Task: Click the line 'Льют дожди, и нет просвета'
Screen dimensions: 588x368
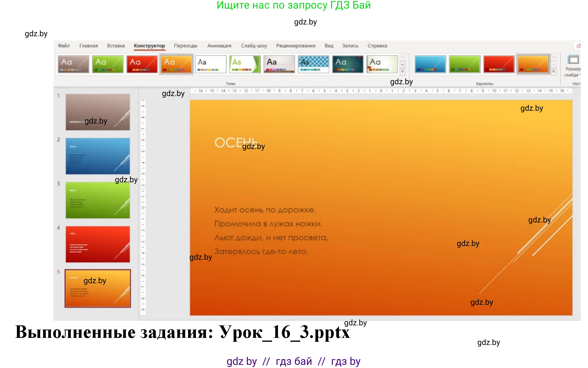Action: click(271, 238)
